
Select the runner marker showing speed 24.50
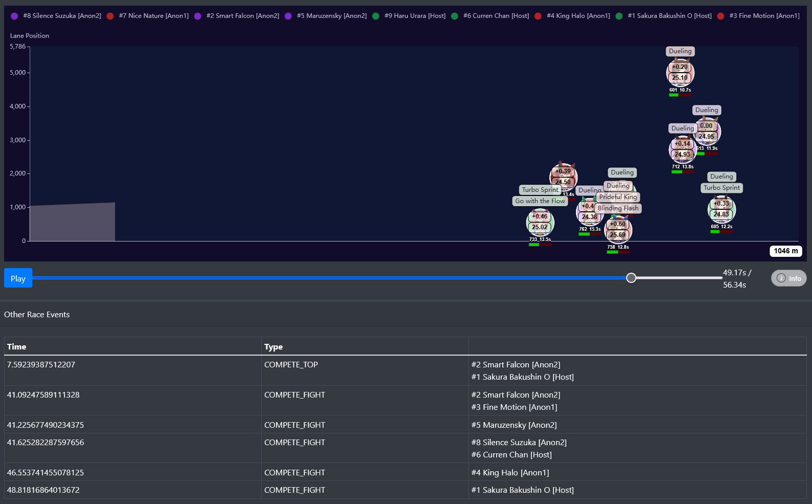point(563,177)
